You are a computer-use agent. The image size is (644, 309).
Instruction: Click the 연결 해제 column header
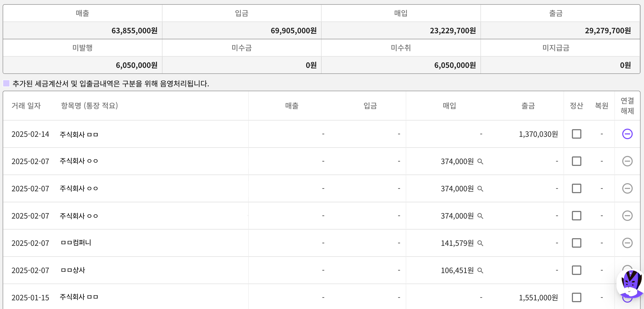pos(627,106)
